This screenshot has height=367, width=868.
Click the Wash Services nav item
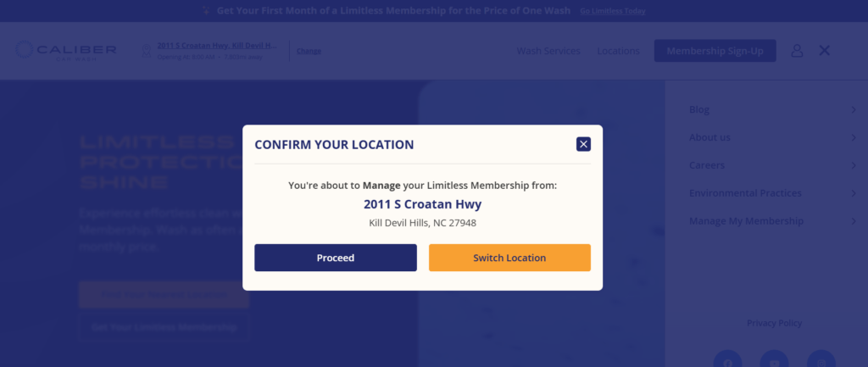[x=548, y=51]
